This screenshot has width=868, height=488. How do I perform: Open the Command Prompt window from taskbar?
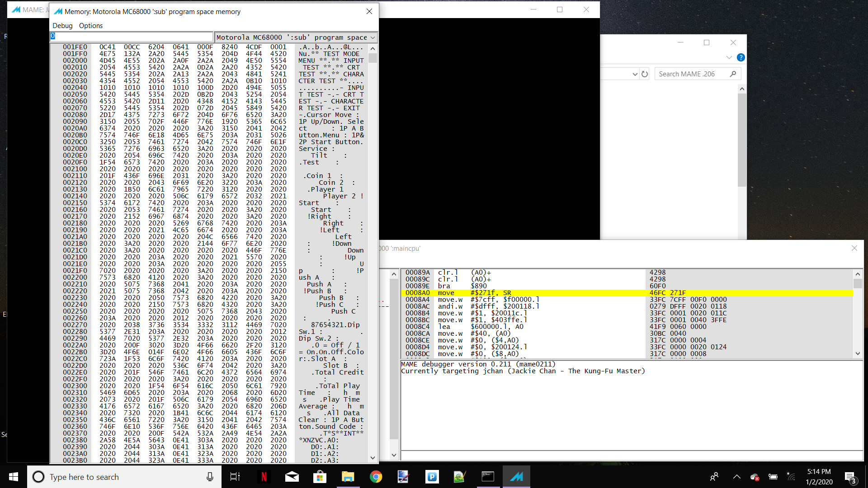(488, 477)
